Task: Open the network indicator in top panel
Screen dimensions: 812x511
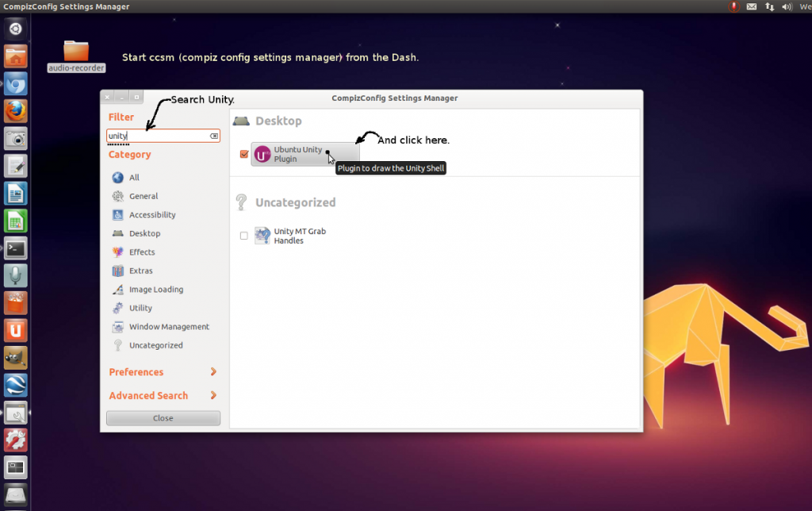Action: (769, 6)
